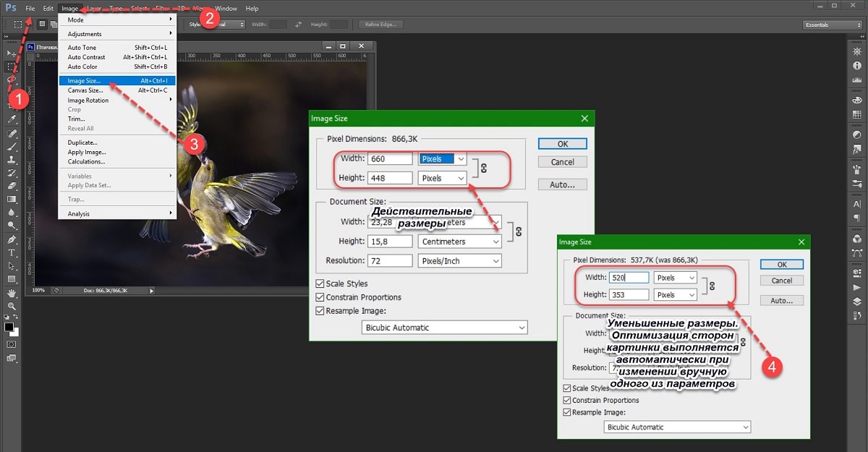Select the Rectangular Marquee tool in toolbox
The height and width of the screenshot is (452, 868).
pos(12,66)
